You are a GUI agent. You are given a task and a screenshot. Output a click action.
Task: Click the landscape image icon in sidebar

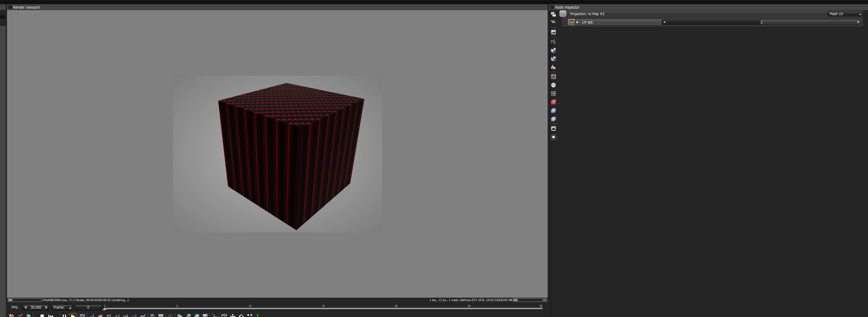click(553, 32)
